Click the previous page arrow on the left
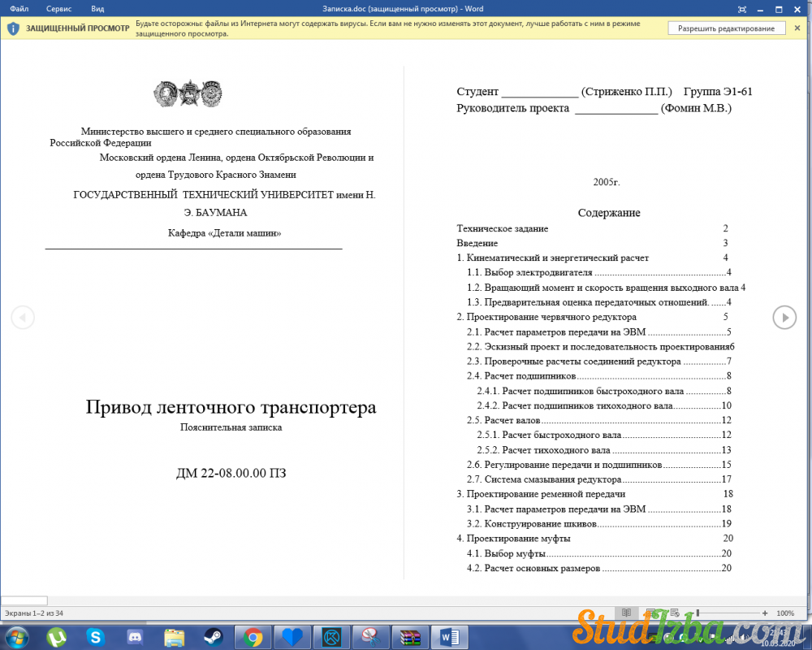 click(23, 317)
